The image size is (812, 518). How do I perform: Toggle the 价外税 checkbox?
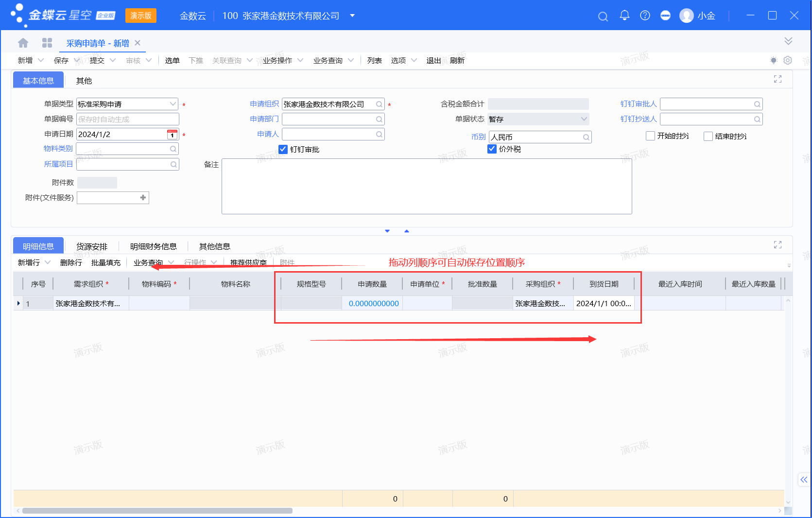tap(492, 149)
